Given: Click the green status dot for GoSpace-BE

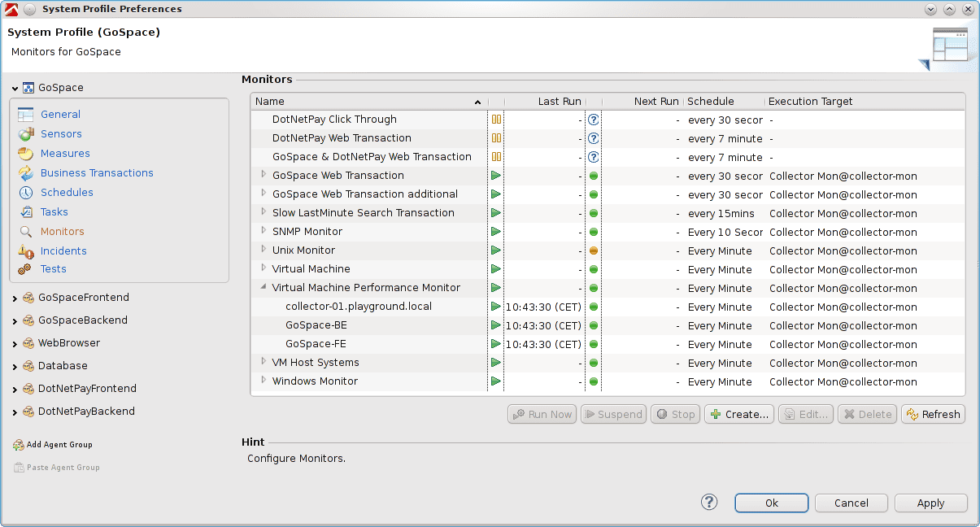Looking at the screenshot, I should [594, 325].
